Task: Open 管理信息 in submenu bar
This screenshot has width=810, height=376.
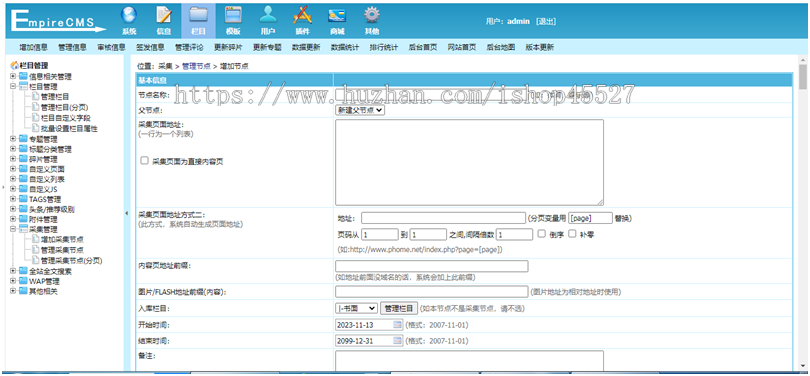Action: pyautogui.click(x=72, y=47)
